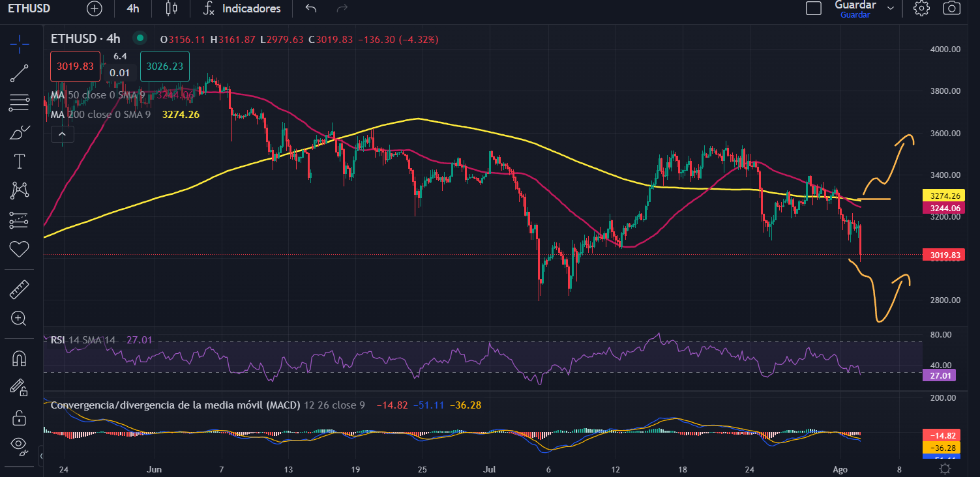This screenshot has height=477, width=980.
Task: Redo the last chart action
Action: tap(342, 8)
